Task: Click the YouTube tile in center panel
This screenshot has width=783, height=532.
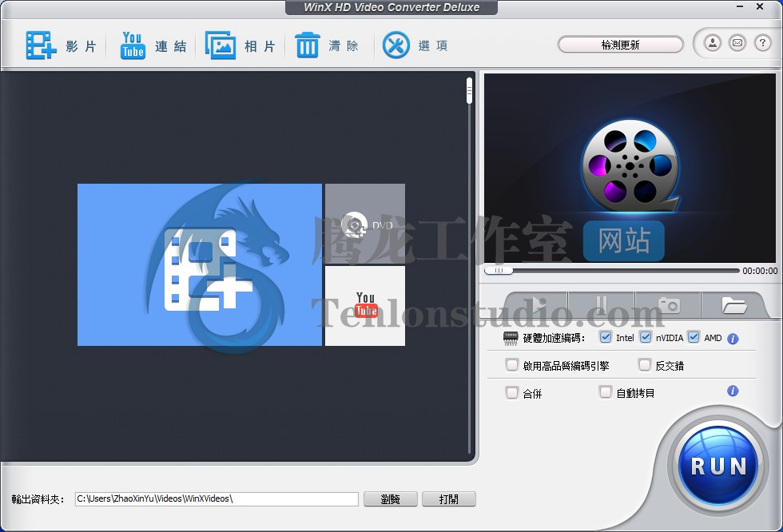Action: (x=365, y=306)
